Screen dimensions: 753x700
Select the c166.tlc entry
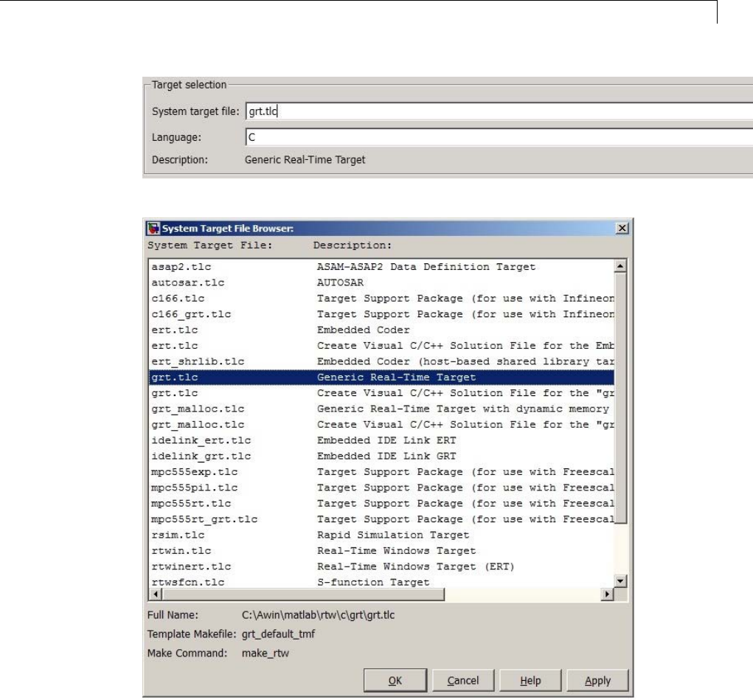click(382, 298)
